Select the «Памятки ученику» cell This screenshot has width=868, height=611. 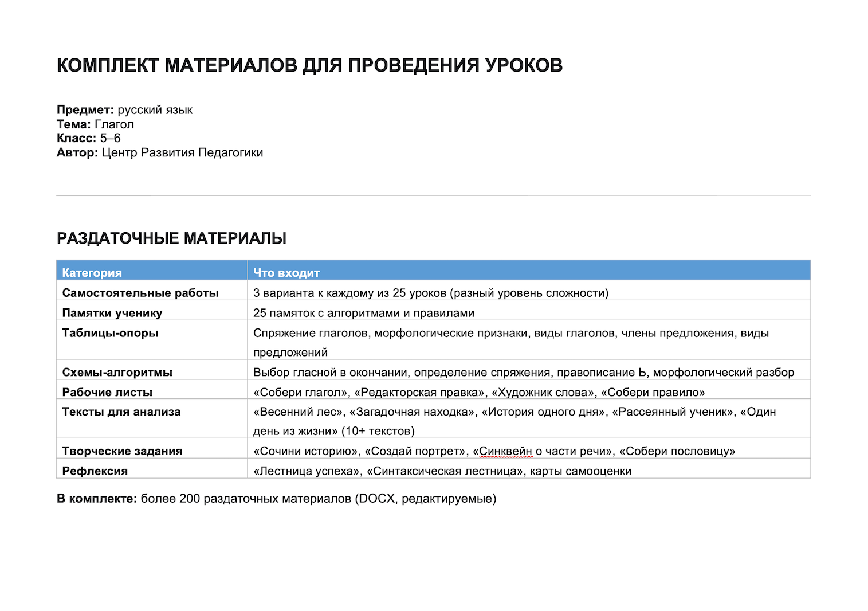coord(152,310)
